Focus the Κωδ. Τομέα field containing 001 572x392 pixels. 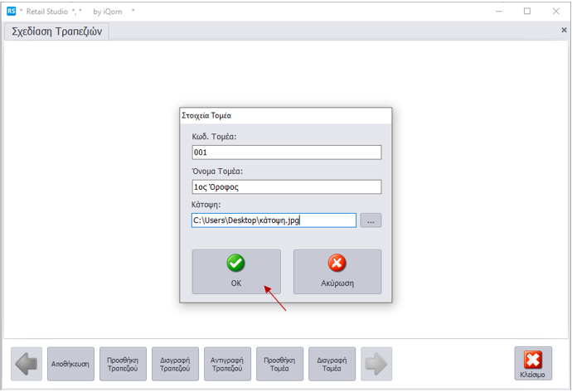point(286,152)
